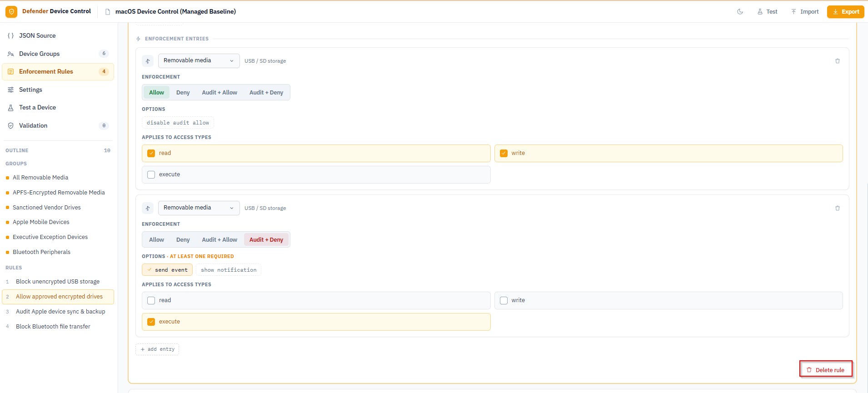
Task: Select Deny enforcement in second entry
Action: 183,239
